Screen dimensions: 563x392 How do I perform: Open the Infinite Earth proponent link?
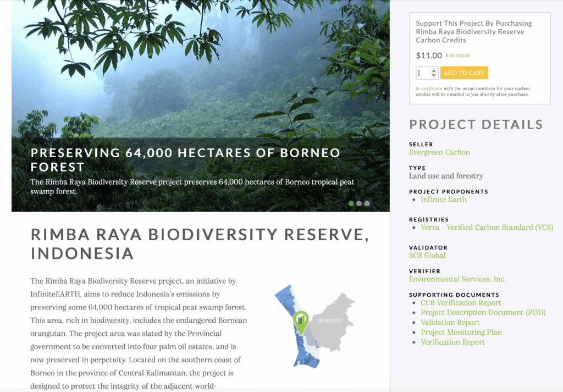(443, 199)
